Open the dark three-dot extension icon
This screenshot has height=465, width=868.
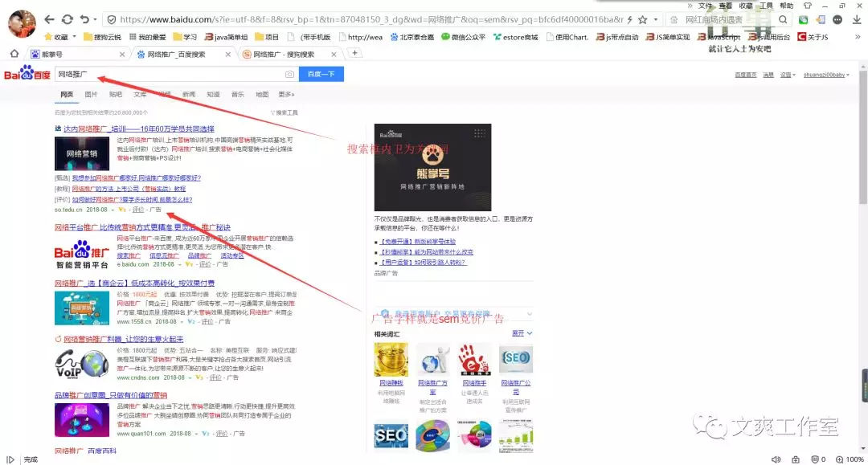(x=837, y=20)
